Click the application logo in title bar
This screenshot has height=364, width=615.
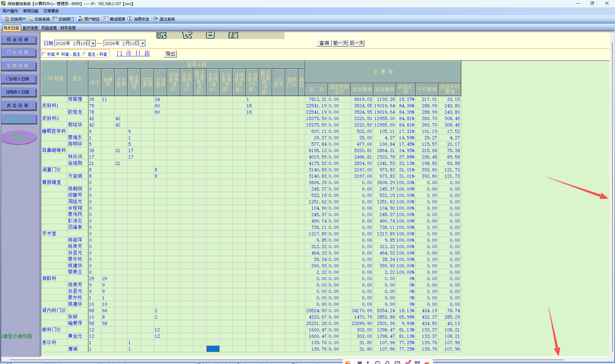coord(3,4)
